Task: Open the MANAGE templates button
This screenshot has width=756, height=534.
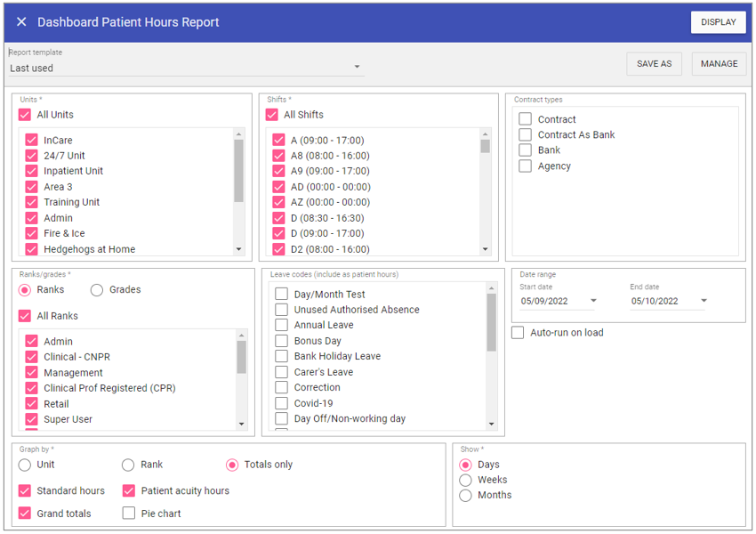Action: click(719, 64)
